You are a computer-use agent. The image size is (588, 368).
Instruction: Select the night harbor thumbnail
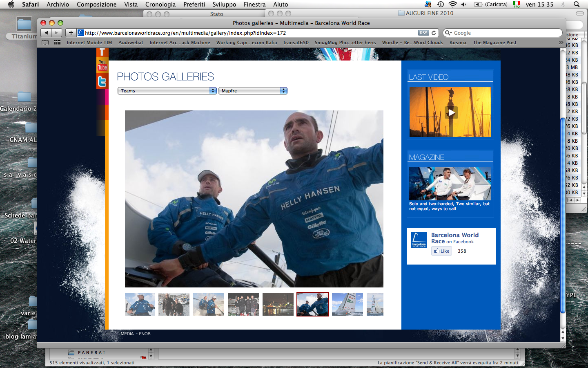coord(278,304)
